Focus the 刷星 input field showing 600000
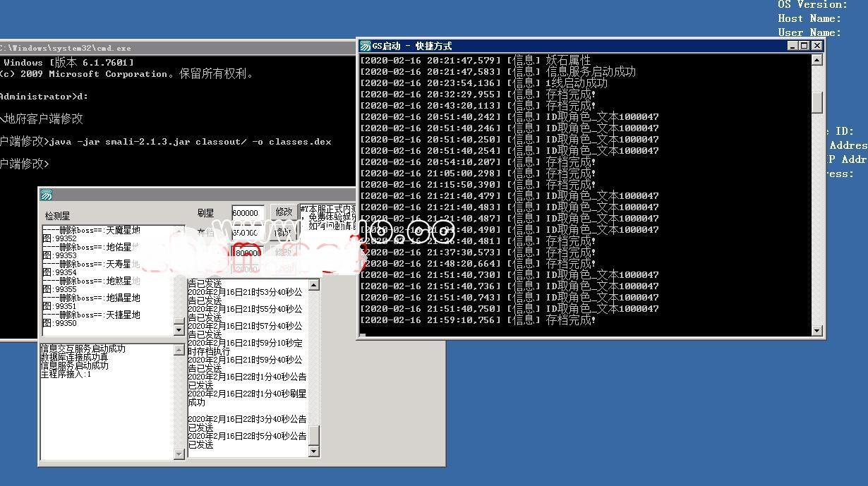 click(x=248, y=213)
